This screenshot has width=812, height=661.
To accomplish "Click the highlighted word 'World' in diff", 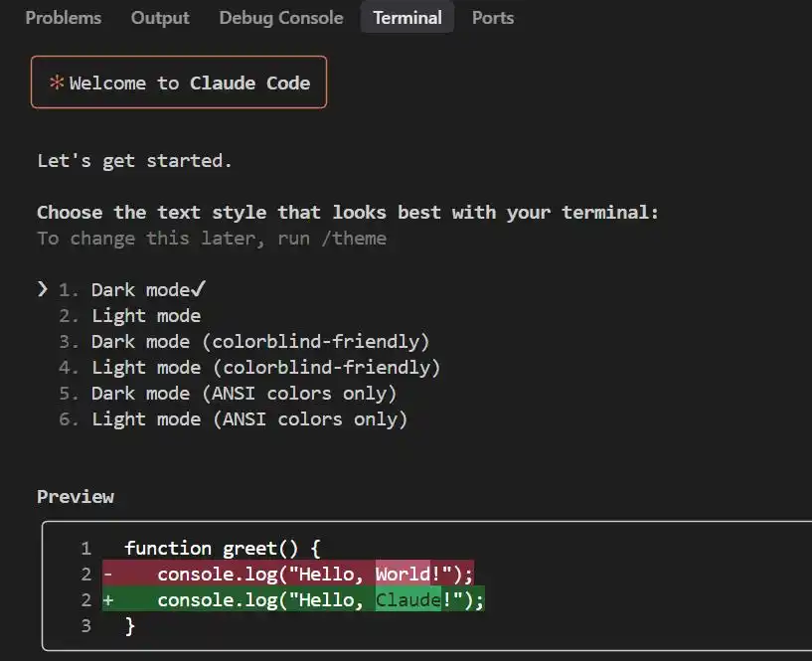I will [x=403, y=574].
